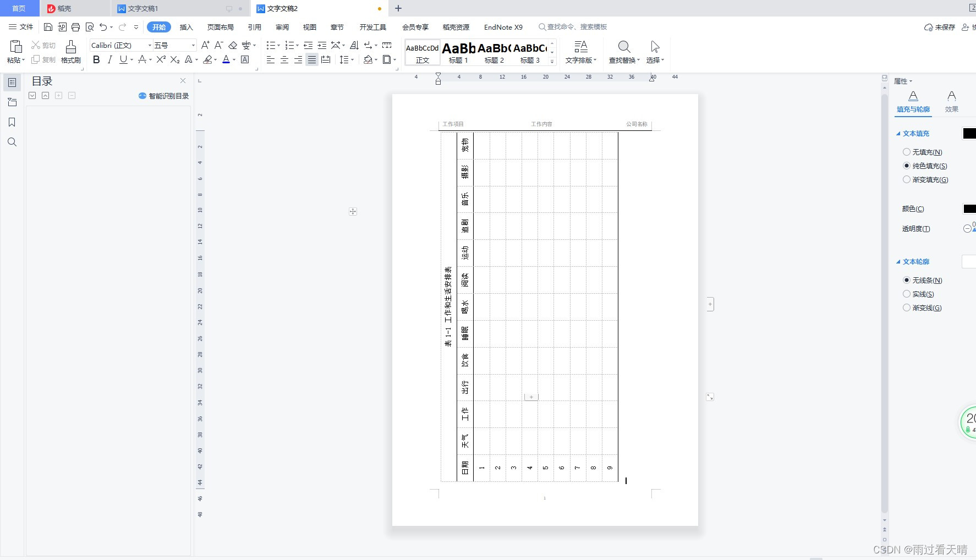The image size is (976, 560).
Task: Click the superscript X² icon
Action: (161, 60)
